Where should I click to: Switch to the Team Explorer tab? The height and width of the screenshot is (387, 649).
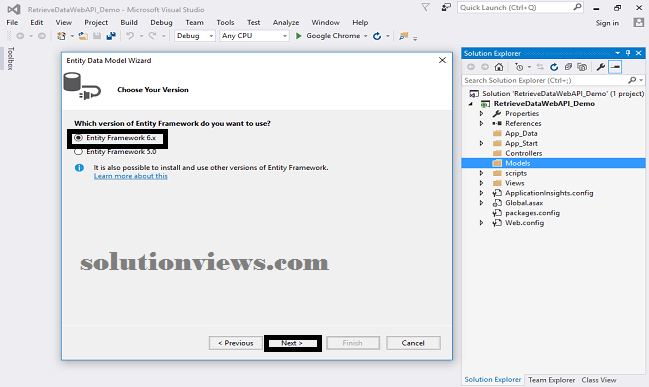point(551,380)
